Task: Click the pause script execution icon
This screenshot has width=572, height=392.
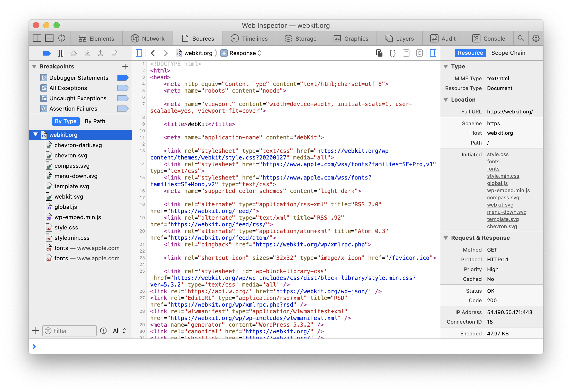Action: 60,53
